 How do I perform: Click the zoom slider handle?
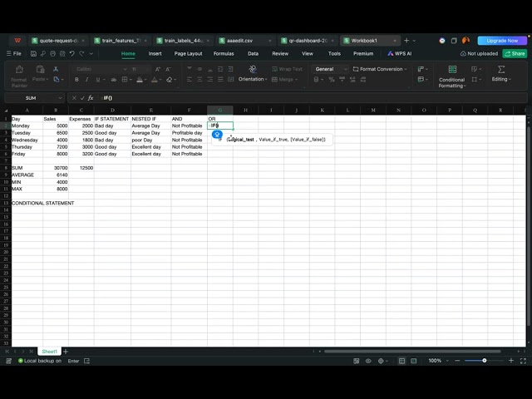tap(485, 361)
